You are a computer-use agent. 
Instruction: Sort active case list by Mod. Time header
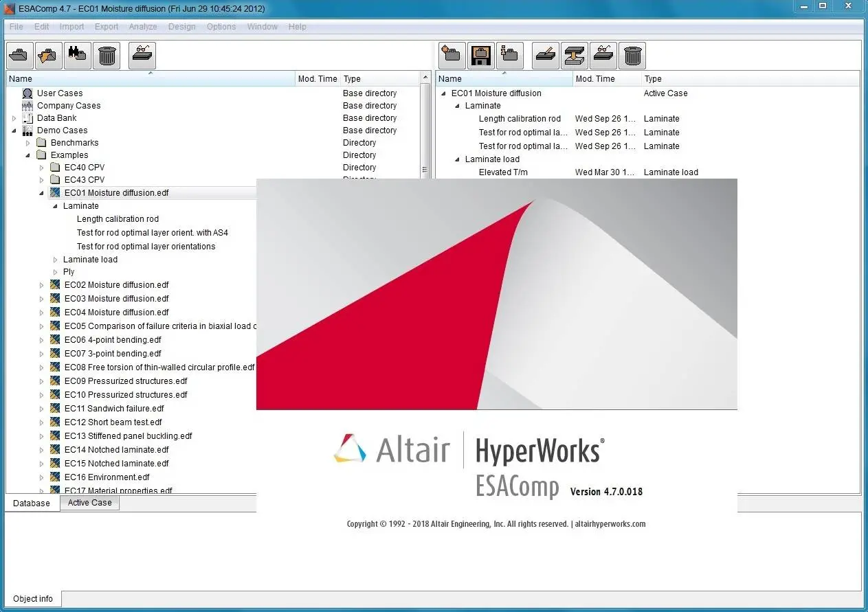click(x=607, y=79)
